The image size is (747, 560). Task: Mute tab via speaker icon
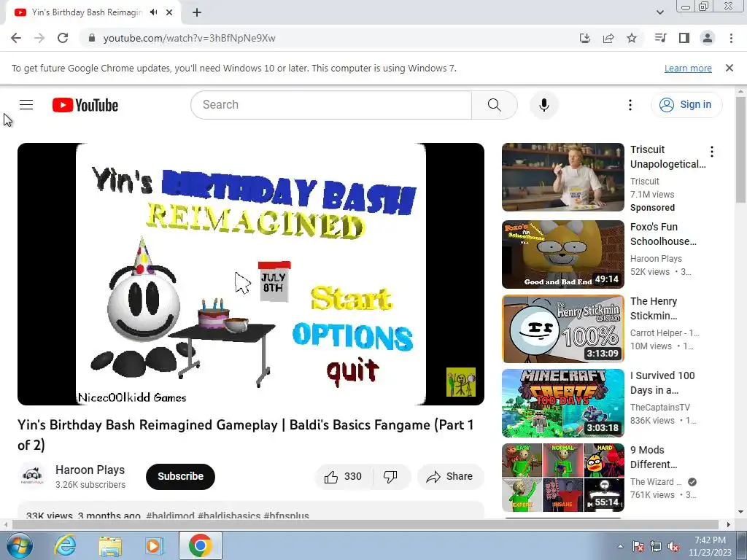pos(153,12)
